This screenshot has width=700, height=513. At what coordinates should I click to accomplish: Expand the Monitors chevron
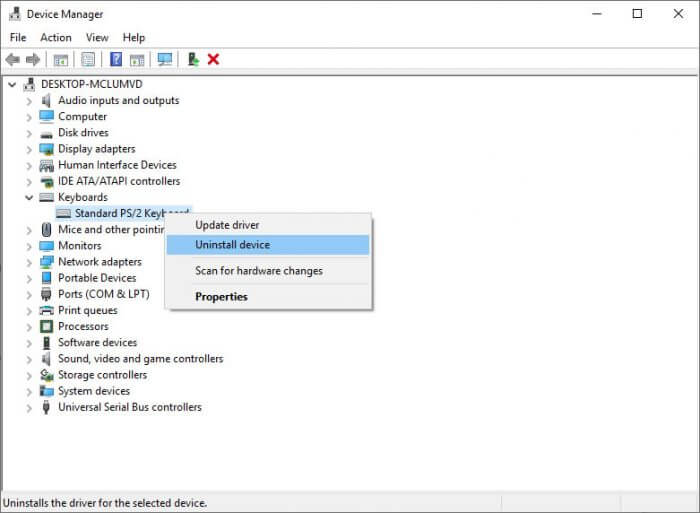tap(29, 246)
